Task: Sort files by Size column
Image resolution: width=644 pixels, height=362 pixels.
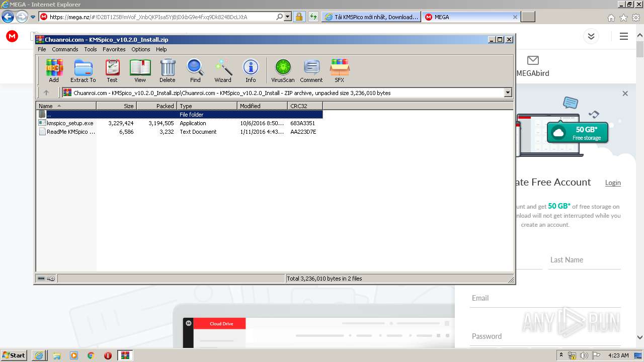Action: (116, 106)
